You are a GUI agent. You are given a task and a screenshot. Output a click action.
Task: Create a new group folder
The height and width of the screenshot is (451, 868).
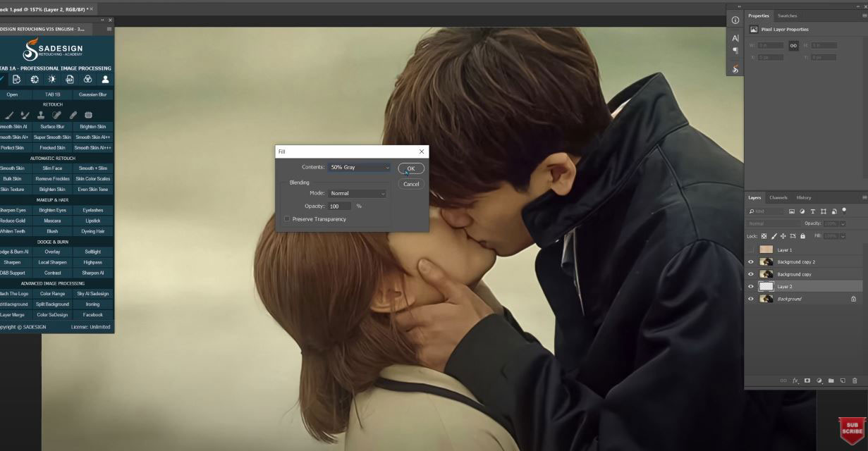coord(831,381)
